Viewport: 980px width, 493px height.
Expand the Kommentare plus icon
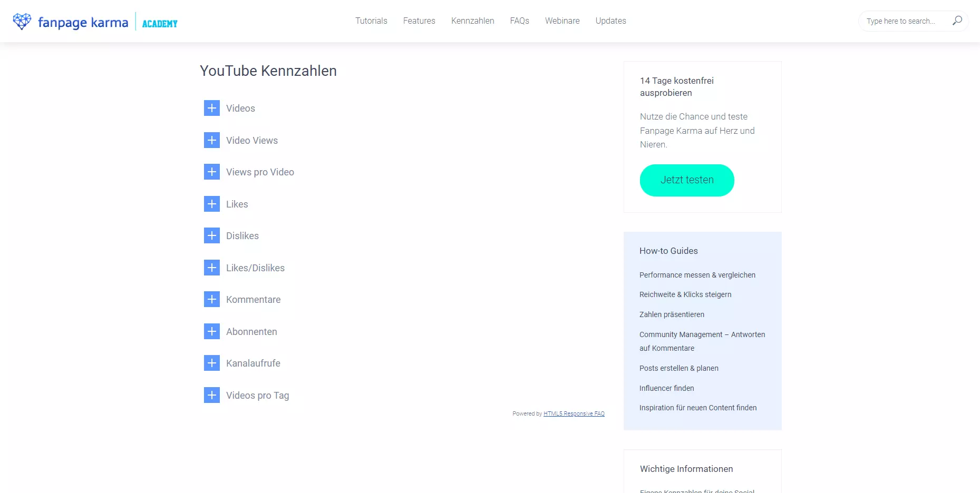pos(212,299)
